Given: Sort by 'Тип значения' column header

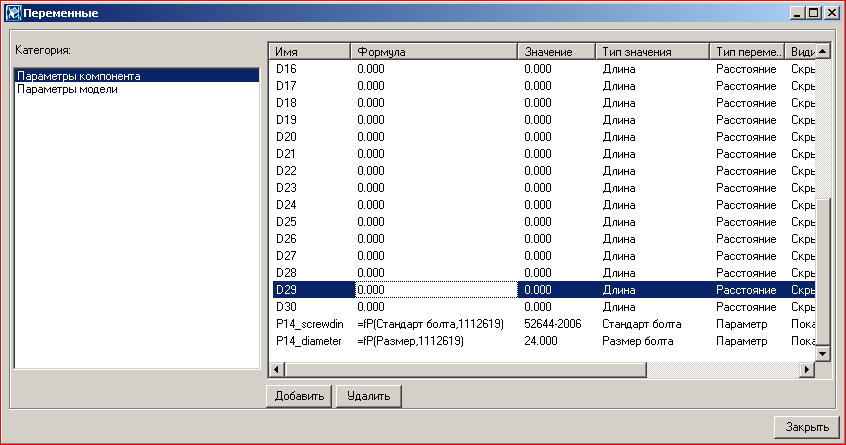Looking at the screenshot, I should coord(651,52).
